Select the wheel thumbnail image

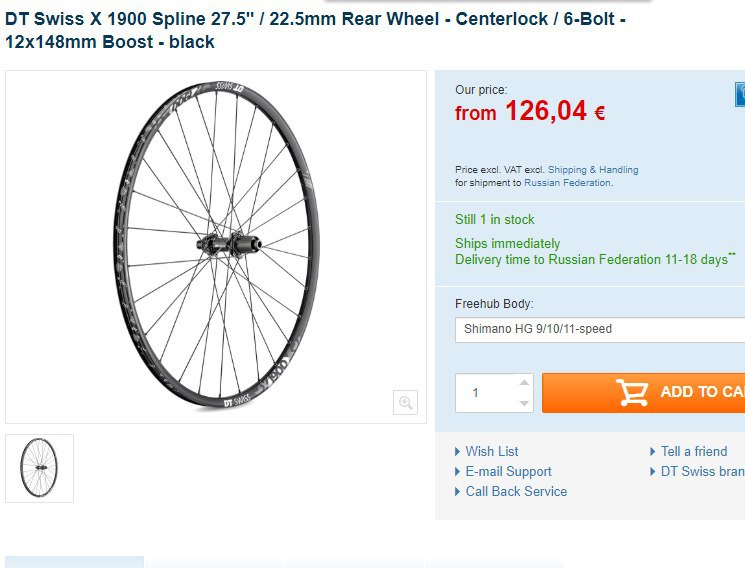click(39, 468)
